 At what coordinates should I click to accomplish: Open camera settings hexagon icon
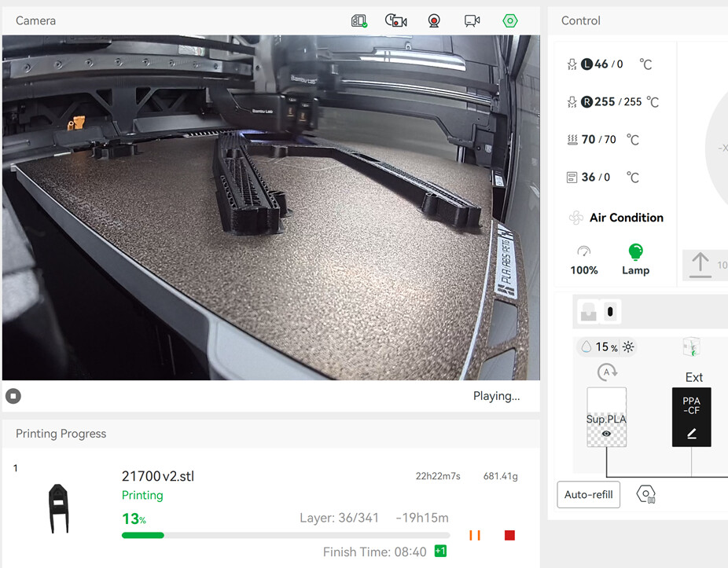pos(509,21)
